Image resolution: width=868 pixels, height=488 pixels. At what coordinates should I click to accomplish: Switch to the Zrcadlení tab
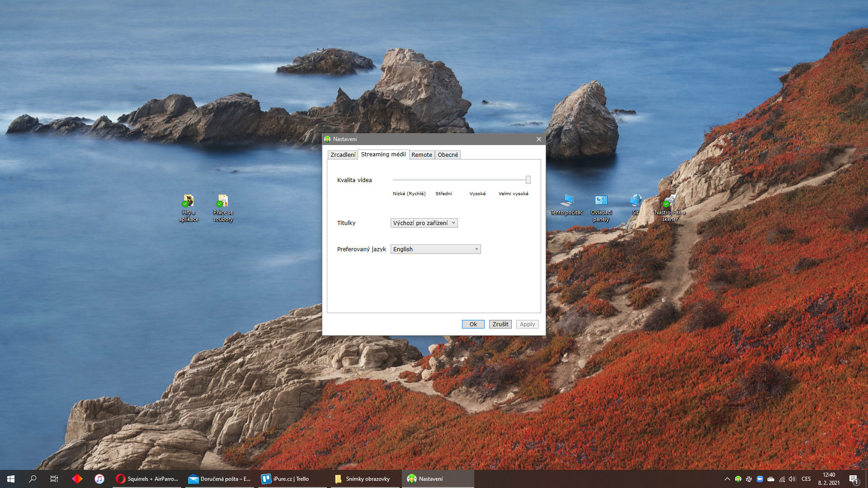tap(343, 155)
